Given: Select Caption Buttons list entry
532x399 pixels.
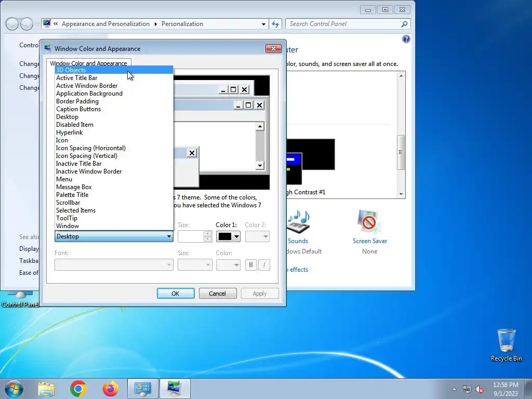Looking at the screenshot, I should 114,109.
